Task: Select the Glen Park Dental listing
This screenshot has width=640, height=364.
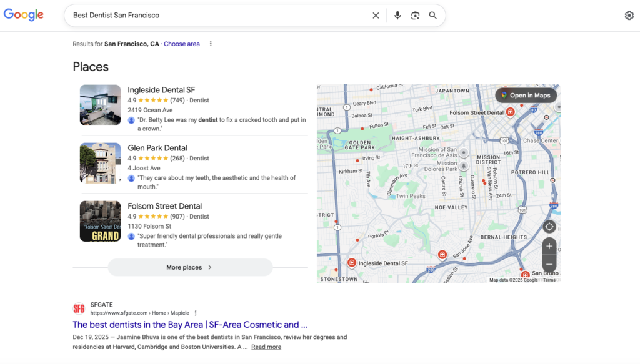Action: 157,147
